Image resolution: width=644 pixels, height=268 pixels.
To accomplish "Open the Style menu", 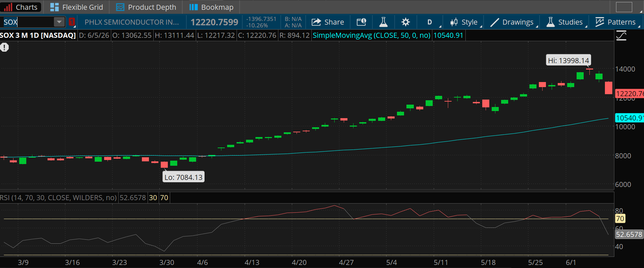I will click(465, 22).
